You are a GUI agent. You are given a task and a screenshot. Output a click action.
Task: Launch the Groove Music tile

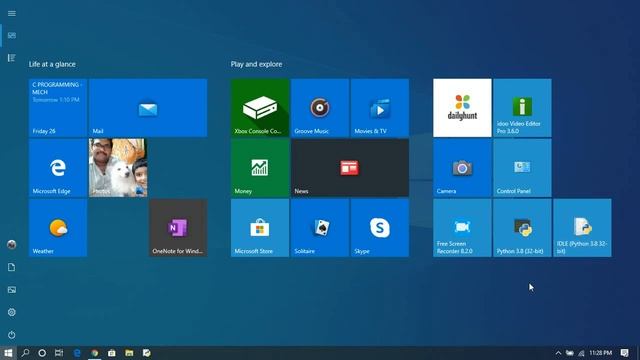(x=320, y=108)
